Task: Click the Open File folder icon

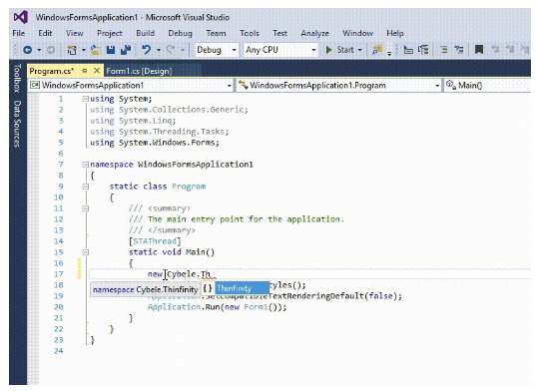Action: 96,50
